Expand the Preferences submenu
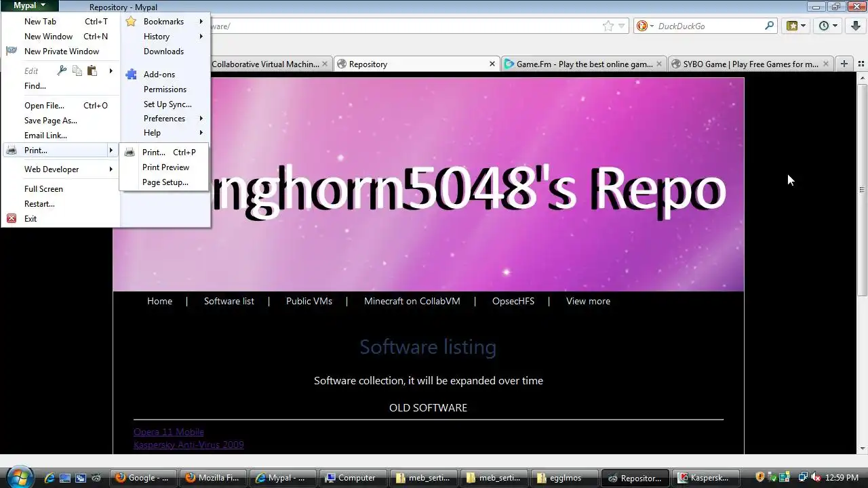This screenshot has height=488, width=868. pyautogui.click(x=165, y=119)
